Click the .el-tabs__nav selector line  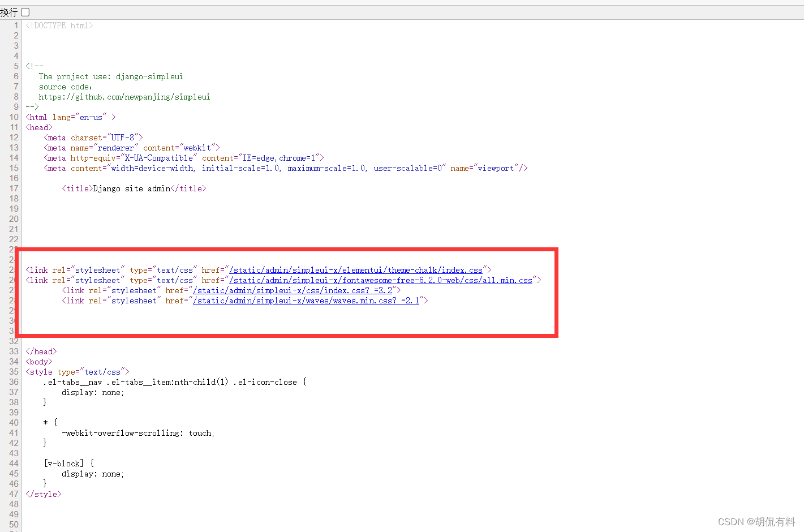coord(175,382)
